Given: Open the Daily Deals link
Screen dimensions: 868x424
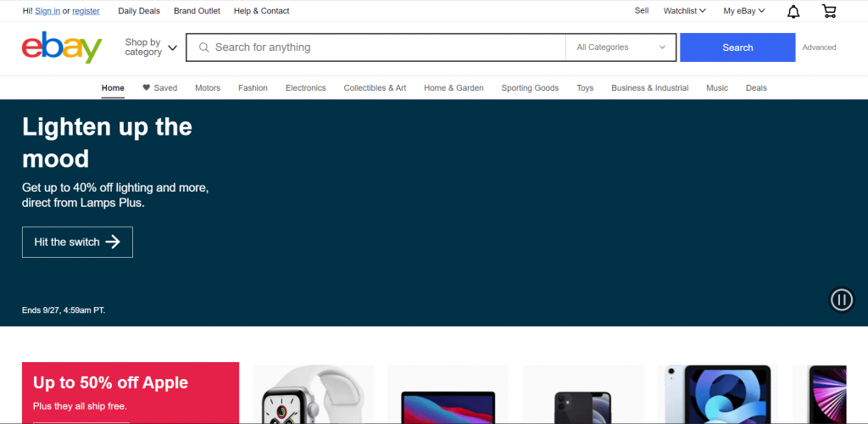Looking at the screenshot, I should pos(139,10).
